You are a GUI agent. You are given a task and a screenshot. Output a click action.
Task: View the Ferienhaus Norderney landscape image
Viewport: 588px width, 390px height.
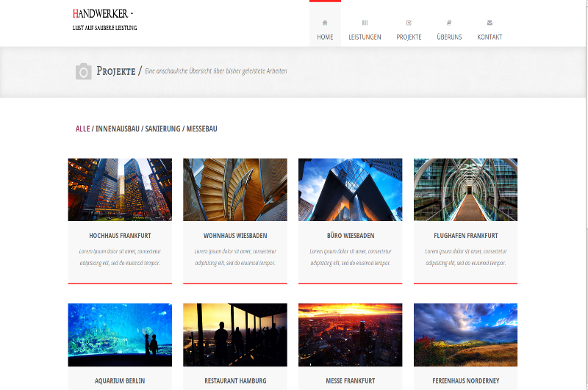466,335
